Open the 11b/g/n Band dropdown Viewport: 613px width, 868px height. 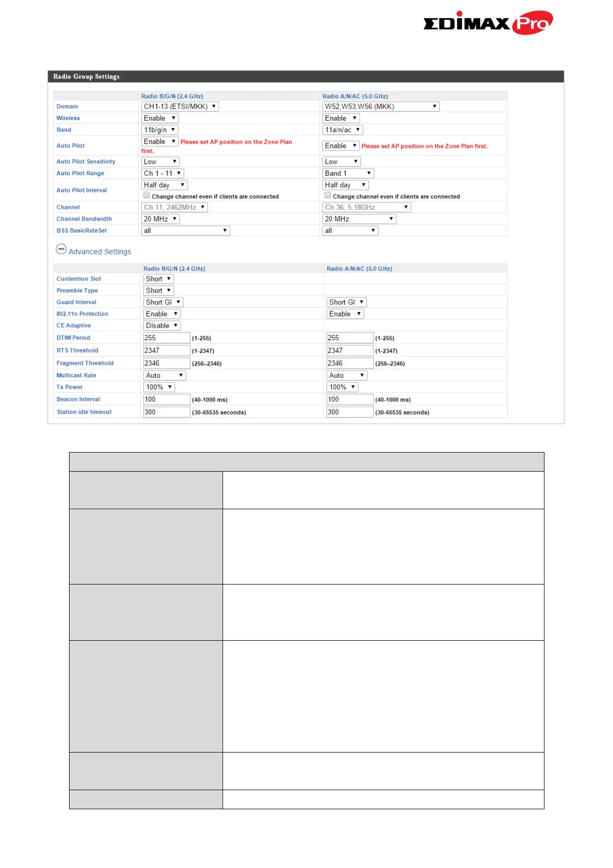(160, 130)
